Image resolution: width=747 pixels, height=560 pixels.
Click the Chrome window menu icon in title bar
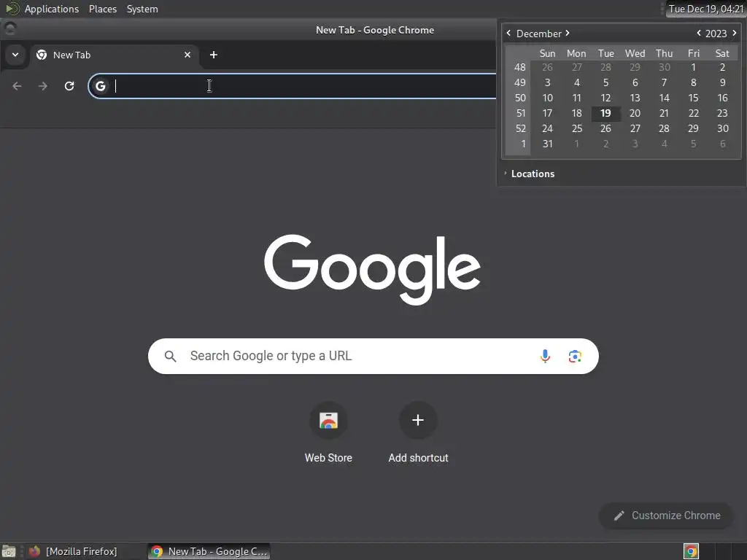pos(10,29)
